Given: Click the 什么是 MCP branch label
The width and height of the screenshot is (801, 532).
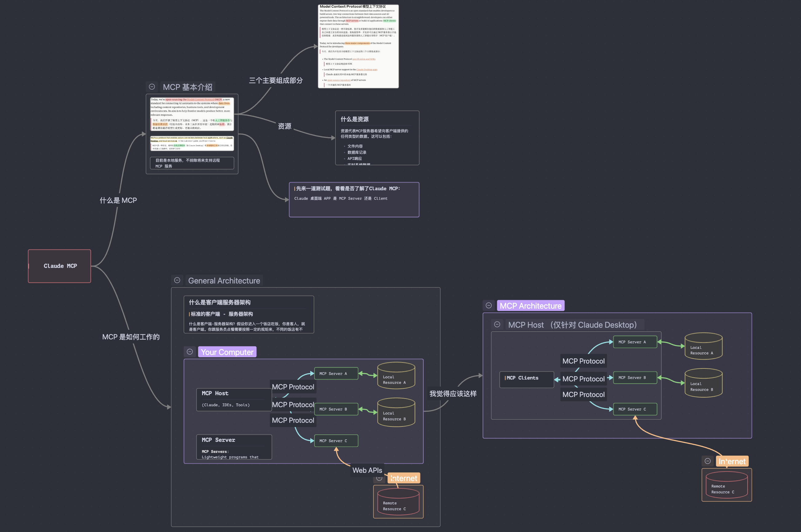Looking at the screenshot, I should [x=118, y=201].
